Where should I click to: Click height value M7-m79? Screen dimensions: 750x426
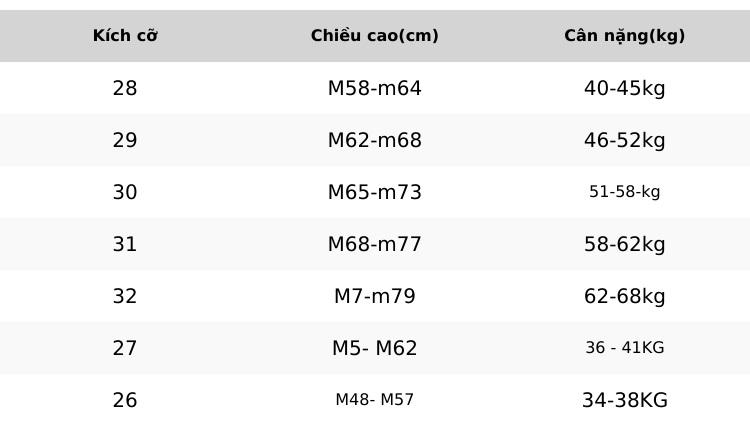375,296
